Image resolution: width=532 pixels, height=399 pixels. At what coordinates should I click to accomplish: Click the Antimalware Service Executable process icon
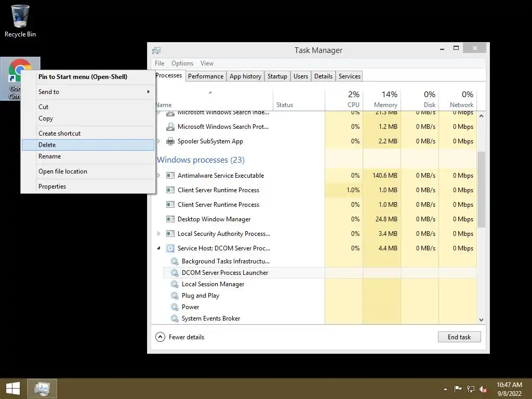click(170, 176)
